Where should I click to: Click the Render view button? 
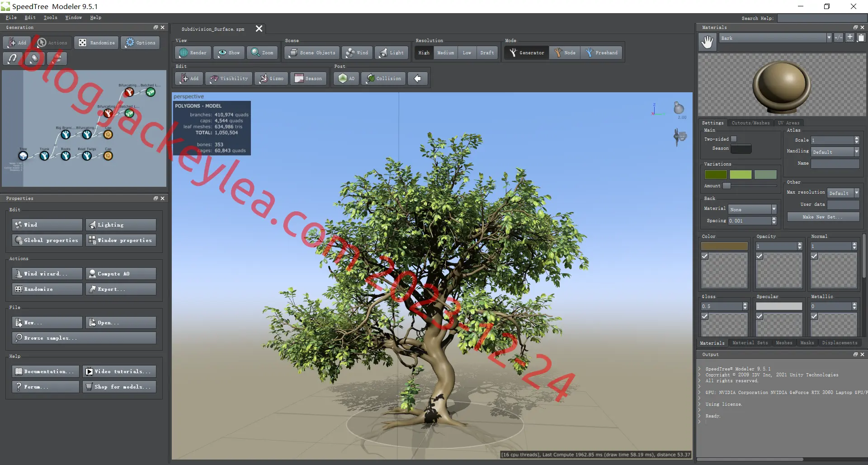pos(193,53)
